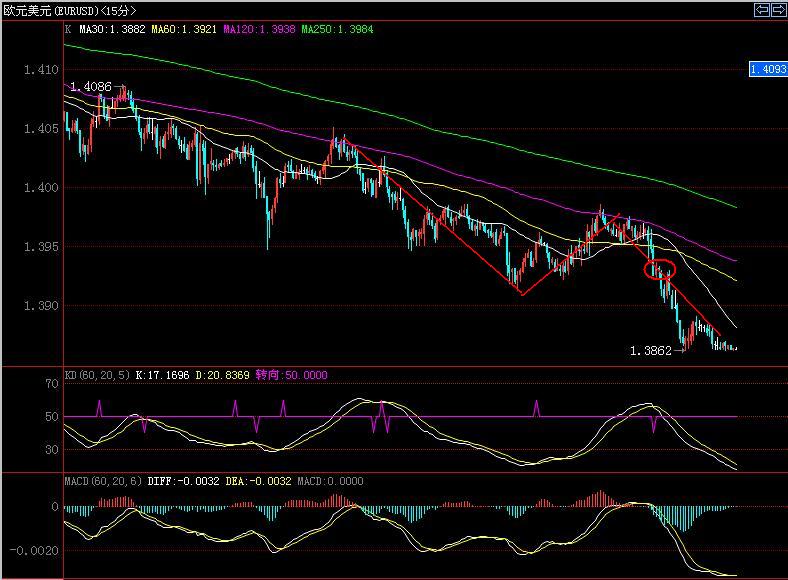The width and height of the screenshot is (788, 580).
Task: Click the 1.3862 low price marker
Action: (x=649, y=351)
